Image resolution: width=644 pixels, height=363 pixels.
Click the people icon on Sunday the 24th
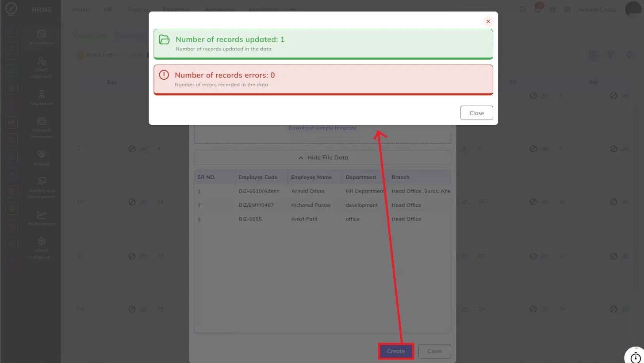coord(144,309)
